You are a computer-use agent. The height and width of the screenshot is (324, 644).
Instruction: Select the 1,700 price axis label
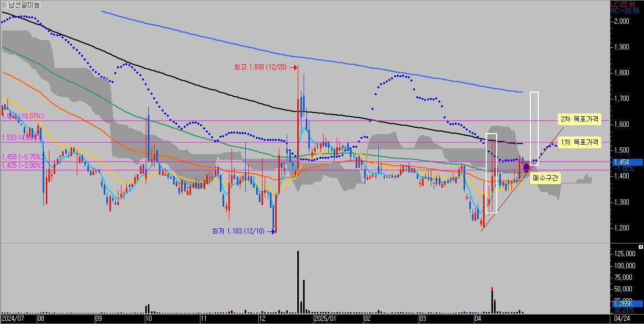click(621, 99)
